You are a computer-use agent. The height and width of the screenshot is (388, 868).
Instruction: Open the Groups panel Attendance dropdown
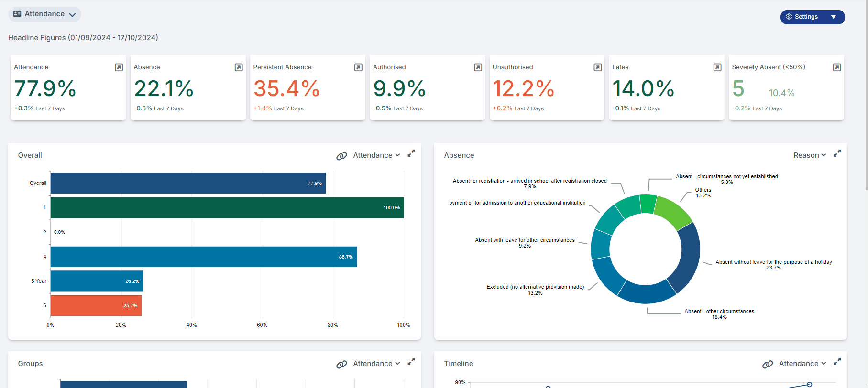point(376,364)
